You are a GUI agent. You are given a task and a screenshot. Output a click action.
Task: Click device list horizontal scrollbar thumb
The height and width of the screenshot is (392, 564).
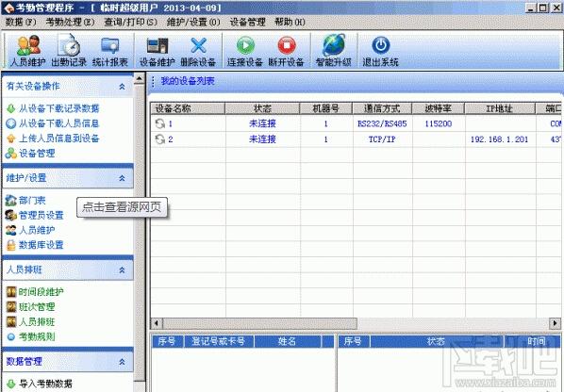point(259,323)
